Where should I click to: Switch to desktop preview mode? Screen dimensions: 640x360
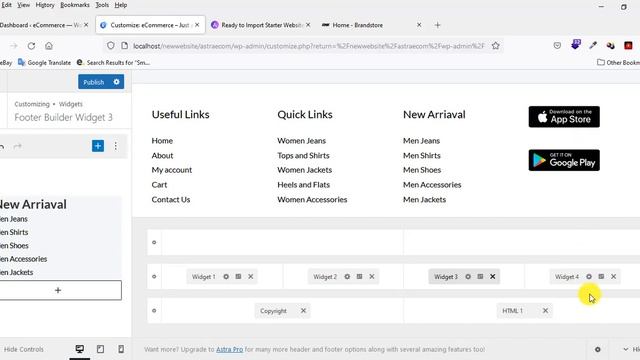pyautogui.click(x=80, y=349)
